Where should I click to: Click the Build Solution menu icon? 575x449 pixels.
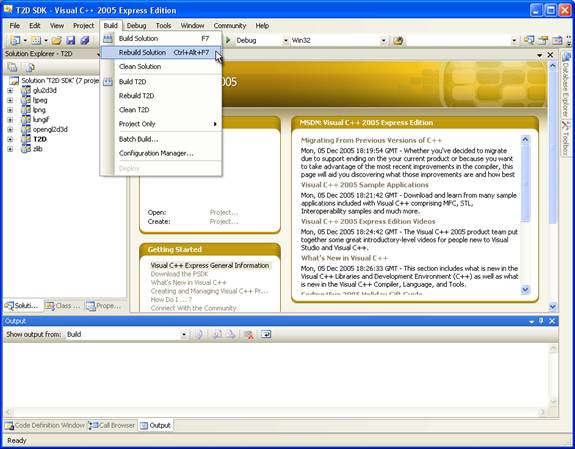pyautogui.click(x=107, y=38)
